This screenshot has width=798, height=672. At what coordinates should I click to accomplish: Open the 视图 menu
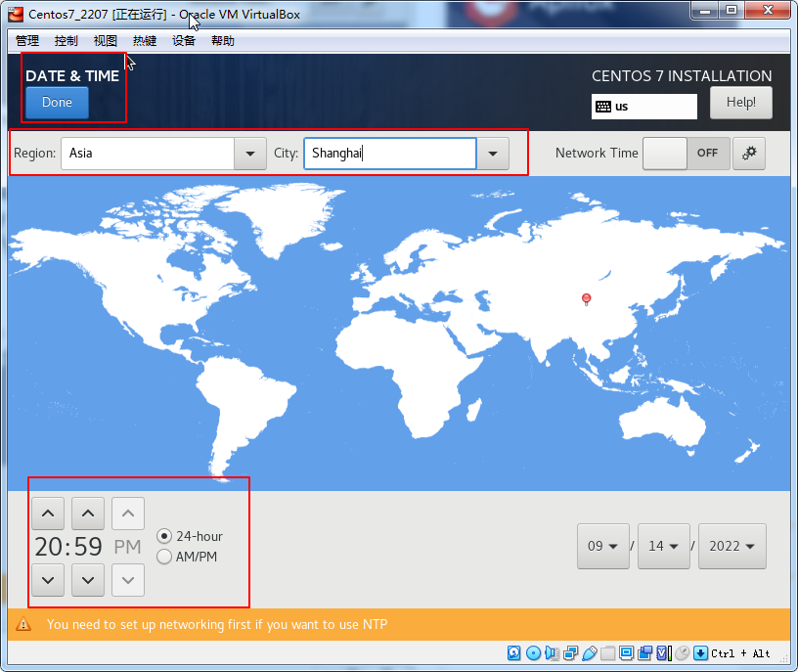tap(106, 41)
